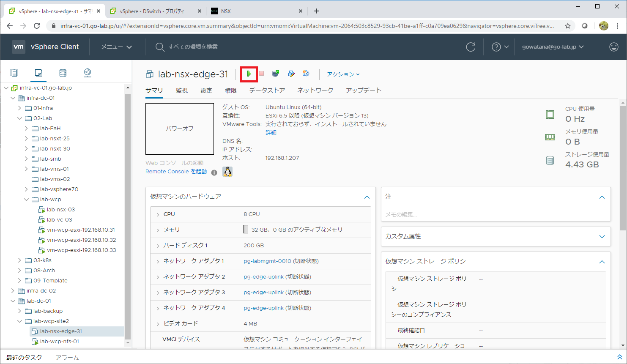Click the smiley feedback icon
This screenshot has height=364, width=627.
pos(614,47)
